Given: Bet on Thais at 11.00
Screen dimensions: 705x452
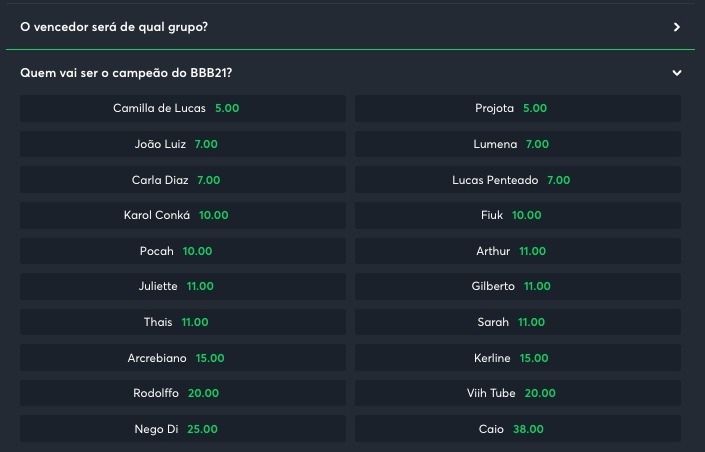Looking at the screenshot, I should pos(183,322).
